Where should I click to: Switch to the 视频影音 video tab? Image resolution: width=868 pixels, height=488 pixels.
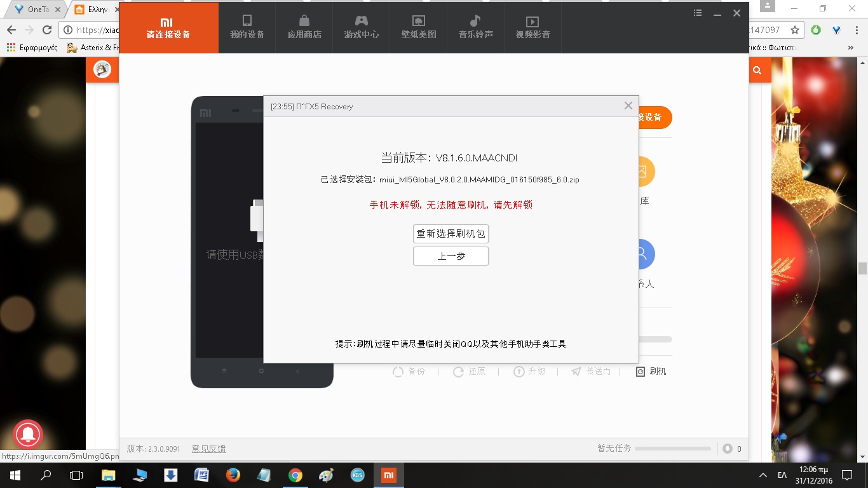point(533,28)
